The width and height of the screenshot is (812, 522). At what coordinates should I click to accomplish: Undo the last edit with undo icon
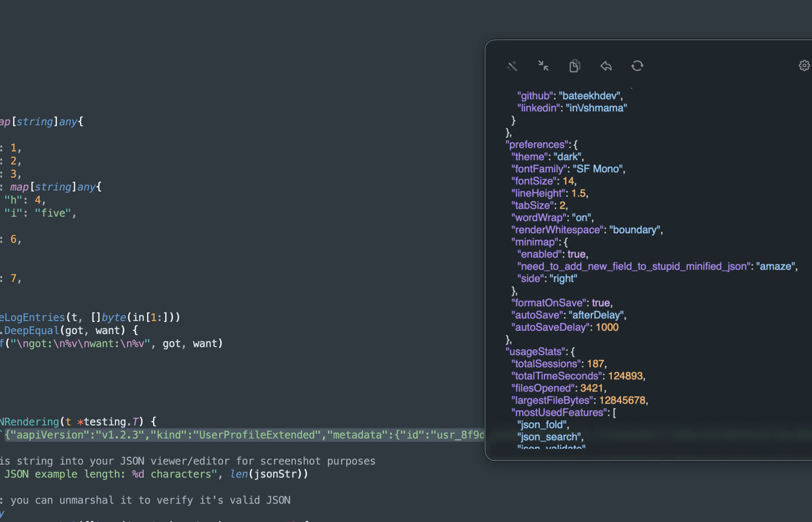606,66
